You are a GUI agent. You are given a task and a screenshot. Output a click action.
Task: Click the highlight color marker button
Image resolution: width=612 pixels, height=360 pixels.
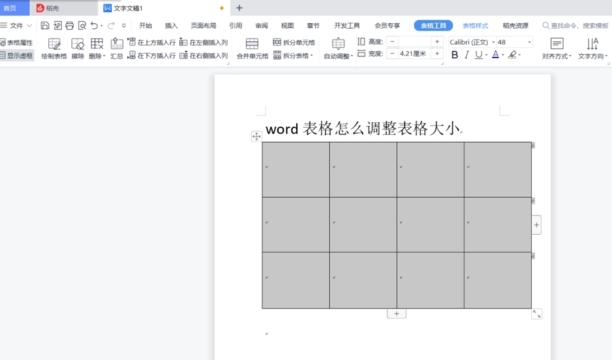pyautogui.click(x=512, y=55)
